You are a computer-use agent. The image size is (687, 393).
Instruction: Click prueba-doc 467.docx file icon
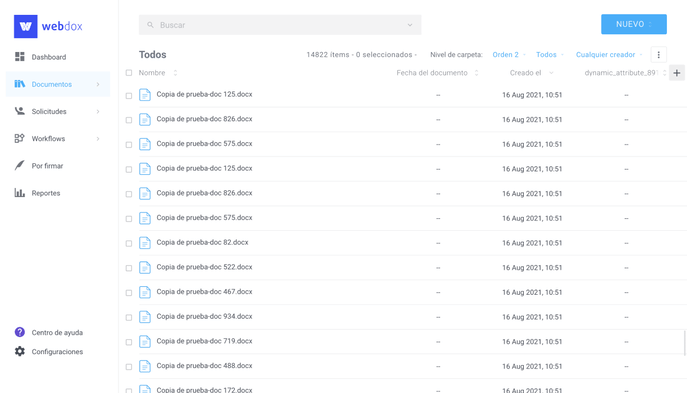[145, 292]
